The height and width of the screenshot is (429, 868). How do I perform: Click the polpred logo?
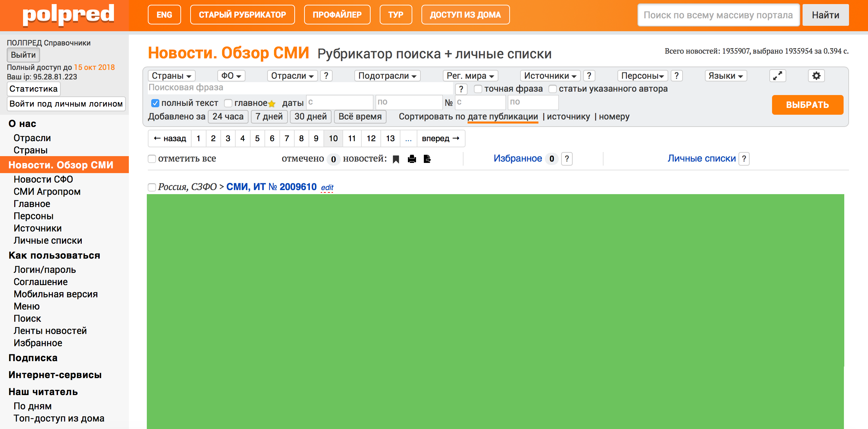(68, 15)
